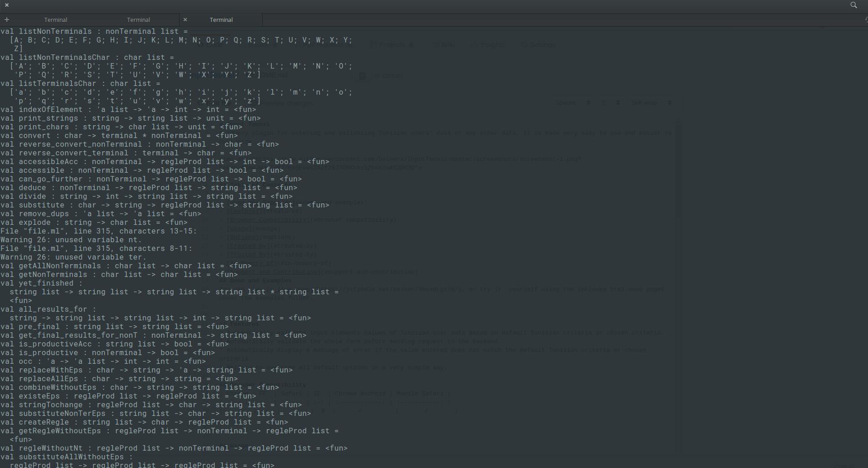The height and width of the screenshot is (468, 868).
Task: Click 'val listTerminalsChar : char list =' line
Action: coord(80,84)
